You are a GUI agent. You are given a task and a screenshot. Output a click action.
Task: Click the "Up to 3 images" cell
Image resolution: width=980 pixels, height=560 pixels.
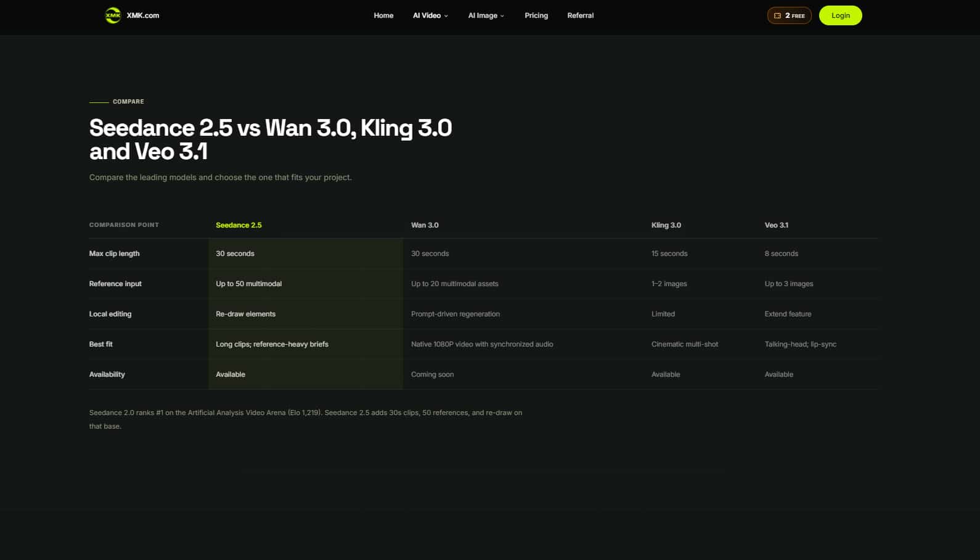(x=789, y=284)
